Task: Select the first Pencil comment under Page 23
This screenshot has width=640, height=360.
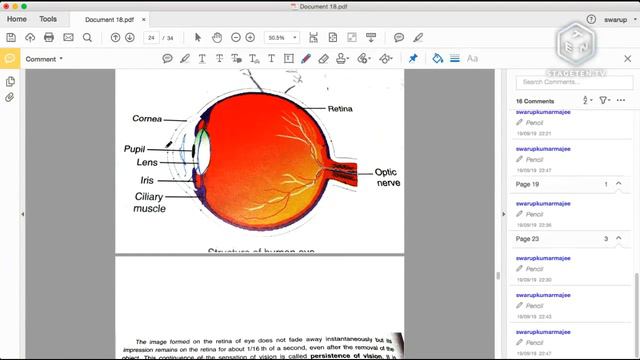Action: (571, 269)
